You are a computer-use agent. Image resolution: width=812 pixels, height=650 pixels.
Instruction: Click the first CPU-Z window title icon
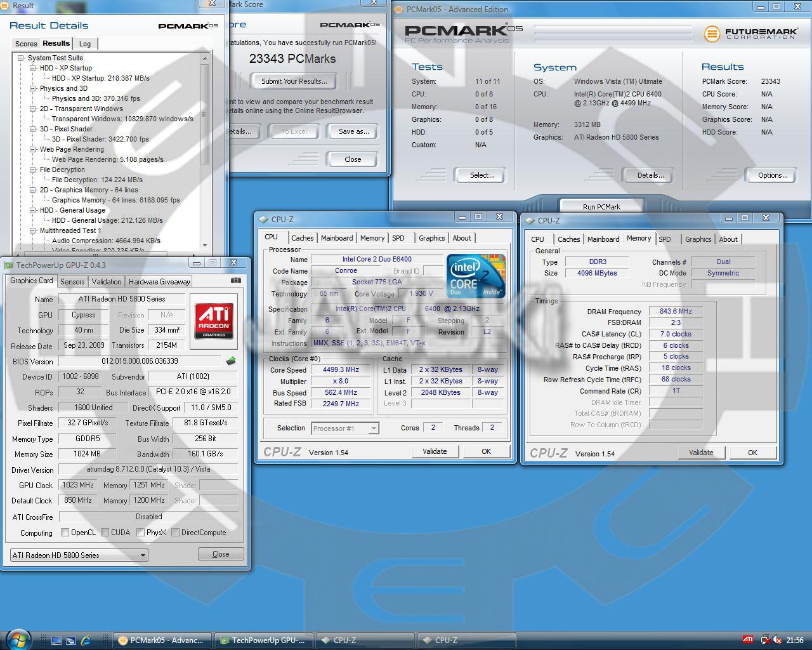(x=263, y=220)
